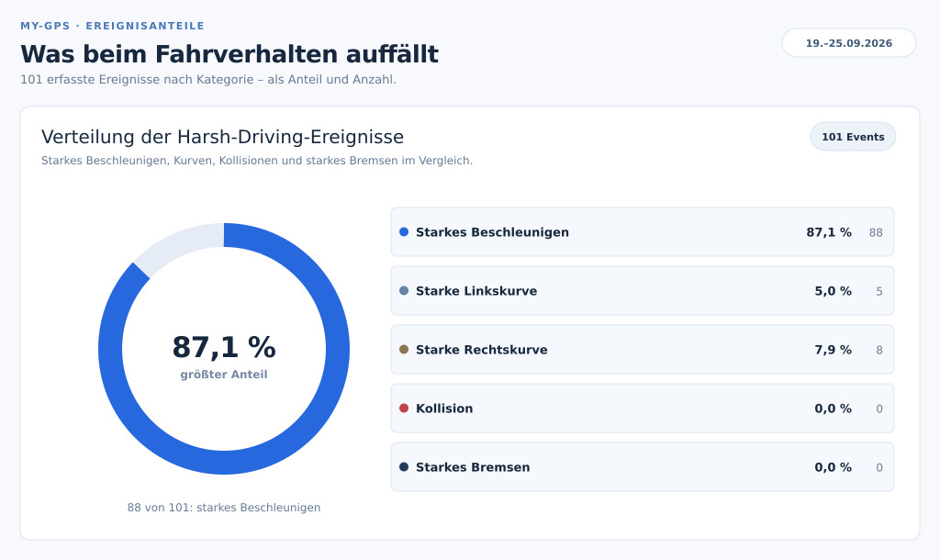Click the 0,0 % value for Kollision
The height and width of the screenshot is (560, 940).
(833, 409)
